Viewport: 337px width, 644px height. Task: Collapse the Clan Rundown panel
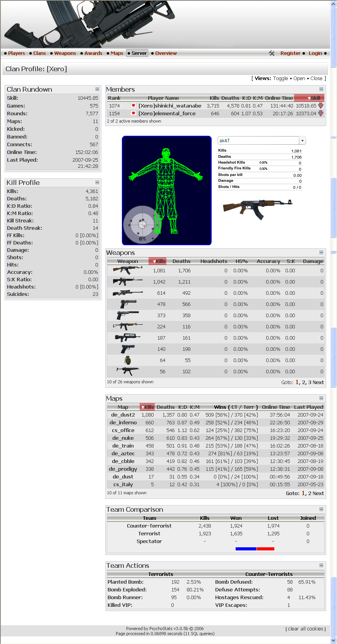[97, 89]
